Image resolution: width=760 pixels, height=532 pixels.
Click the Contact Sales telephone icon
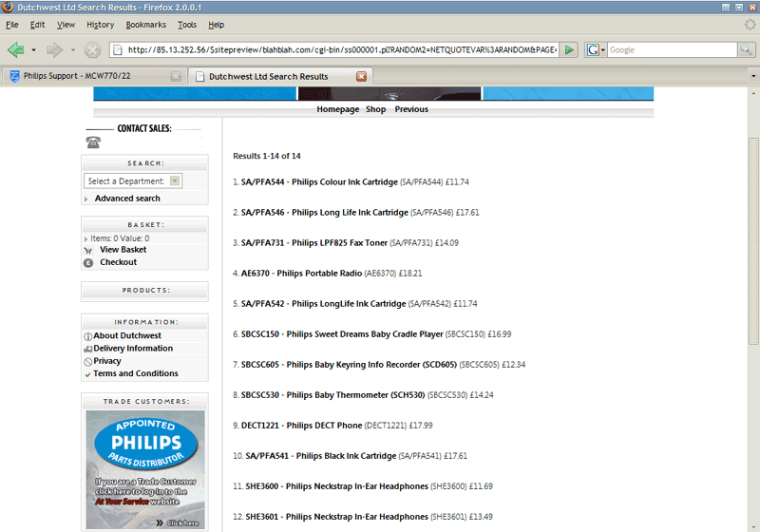pos(93,142)
